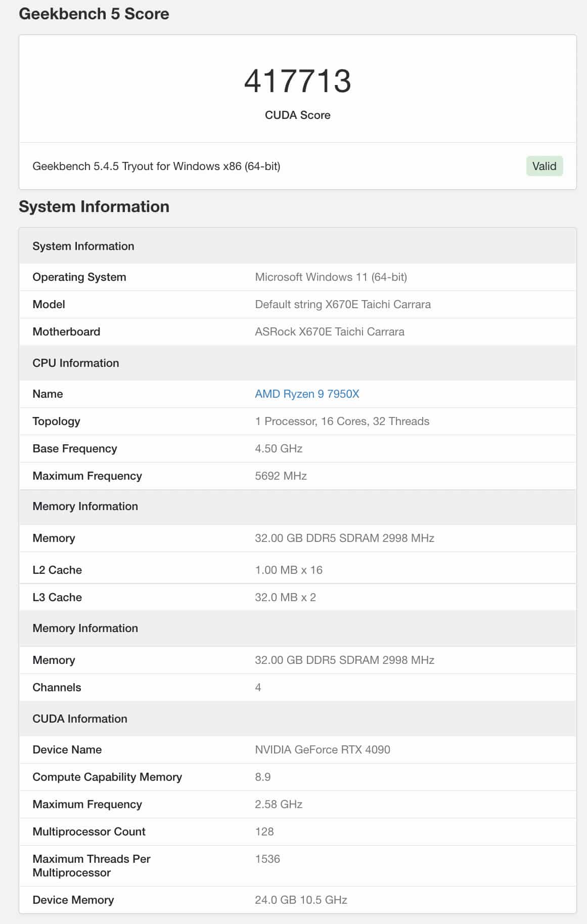Click the CUDA Score label
The width and height of the screenshot is (587, 924).
(x=297, y=115)
